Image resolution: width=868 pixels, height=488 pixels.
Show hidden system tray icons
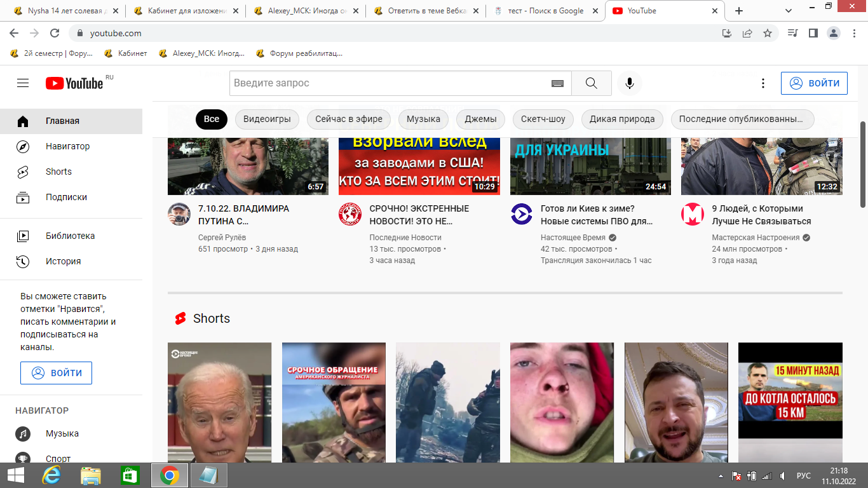click(x=721, y=475)
